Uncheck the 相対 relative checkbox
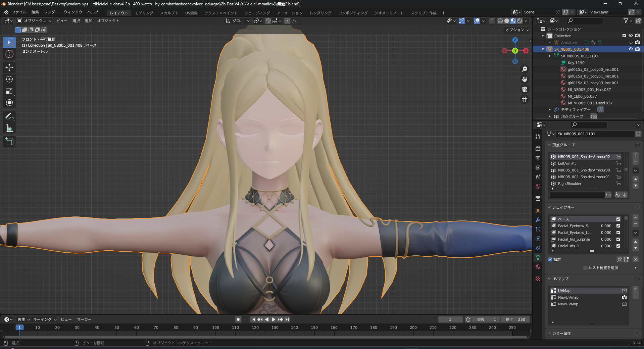644x349 pixels. pyautogui.click(x=550, y=259)
